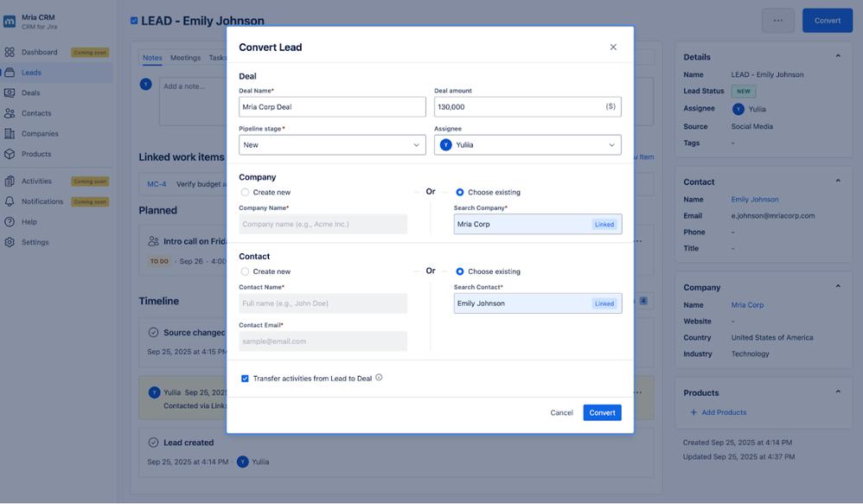The image size is (863, 504).
Task: Click the Yuliia assignee avatar in Details
Action: (738, 109)
